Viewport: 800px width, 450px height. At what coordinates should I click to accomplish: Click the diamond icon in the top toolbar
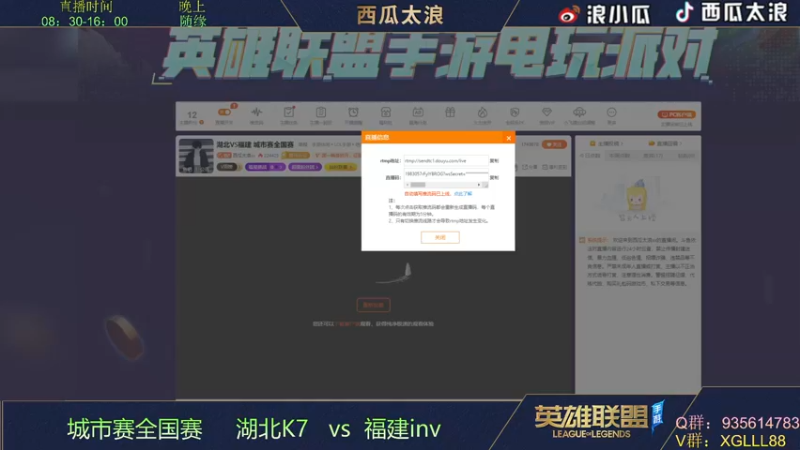pyautogui.click(x=546, y=112)
